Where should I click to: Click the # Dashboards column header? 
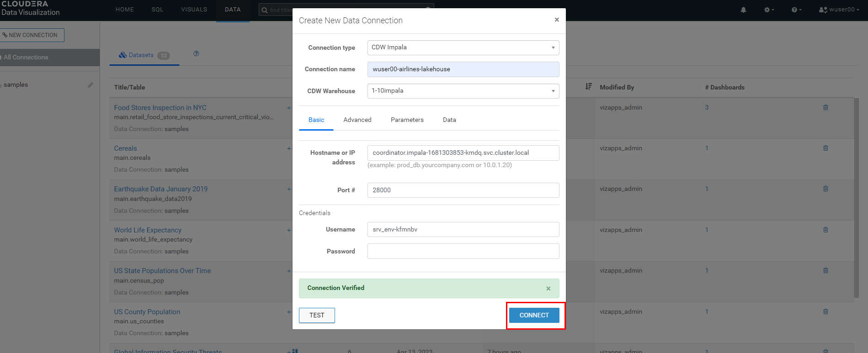[x=724, y=87]
